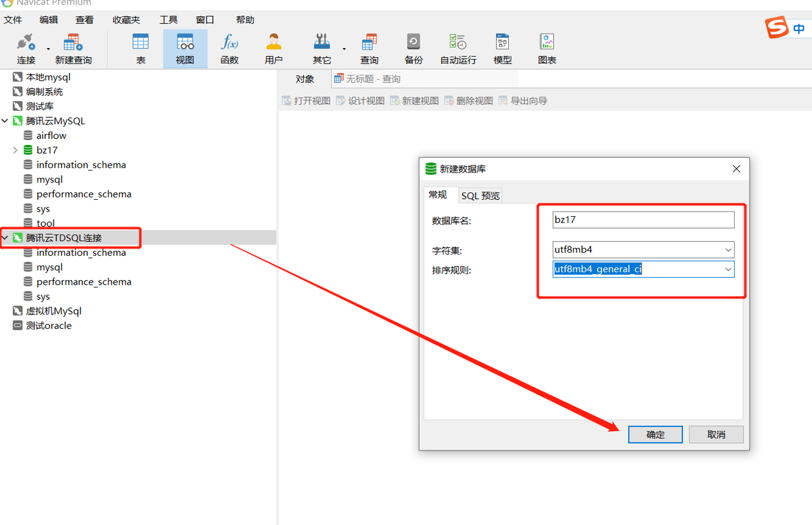The image size is (812, 525).
Task: Open the 工具 tools menu
Action: click(x=168, y=20)
